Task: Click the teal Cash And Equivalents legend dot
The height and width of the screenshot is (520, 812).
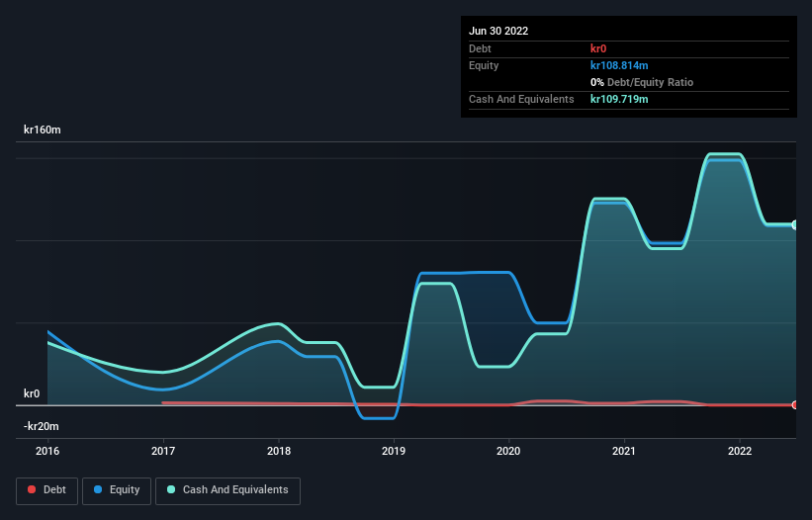Action: [x=171, y=489]
